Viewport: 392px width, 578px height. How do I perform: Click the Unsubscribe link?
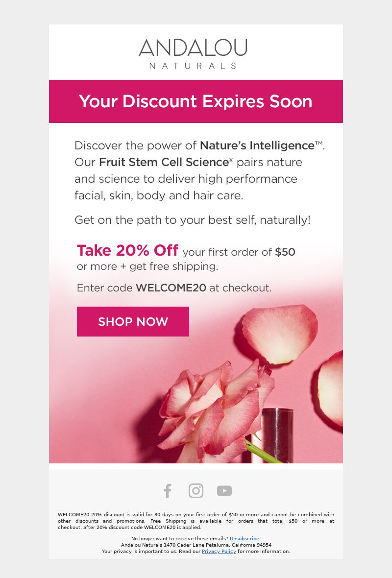pyautogui.click(x=245, y=538)
